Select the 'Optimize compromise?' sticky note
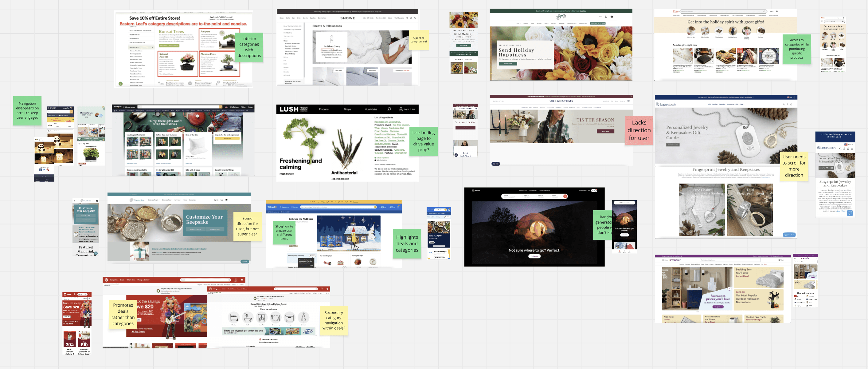Screen dimensions: 868x369 point(419,40)
